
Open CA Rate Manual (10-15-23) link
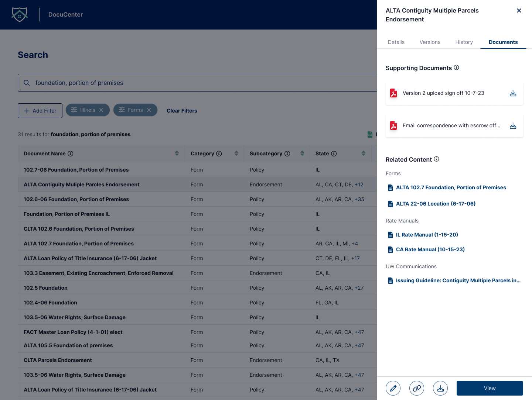pos(430,249)
